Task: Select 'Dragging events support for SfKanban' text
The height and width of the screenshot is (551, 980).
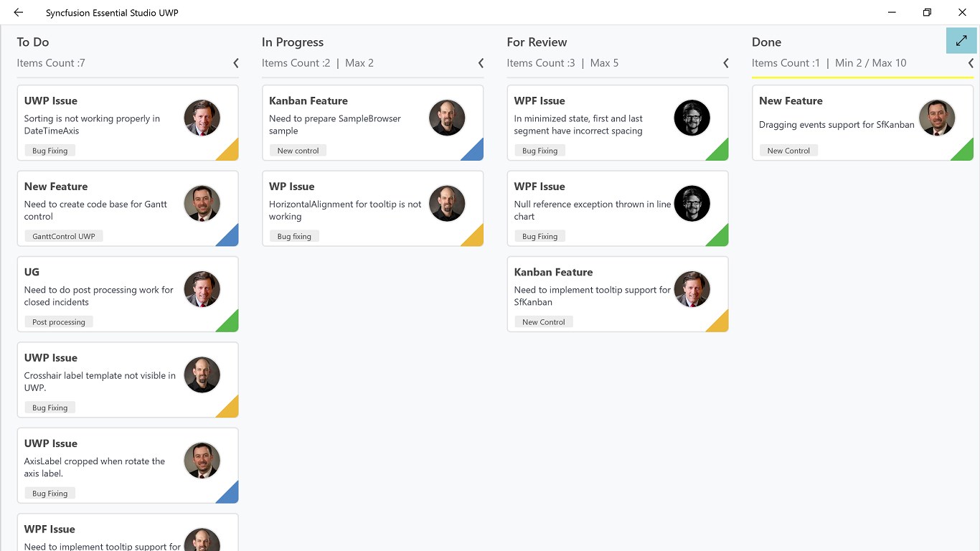Action: 837,125
